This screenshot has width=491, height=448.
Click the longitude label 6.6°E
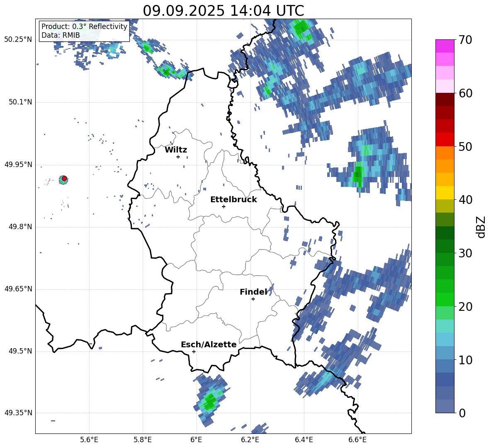tap(357, 440)
